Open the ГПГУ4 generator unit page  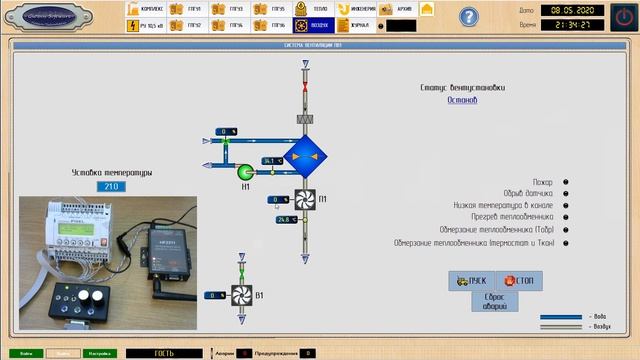click(230, 25)
